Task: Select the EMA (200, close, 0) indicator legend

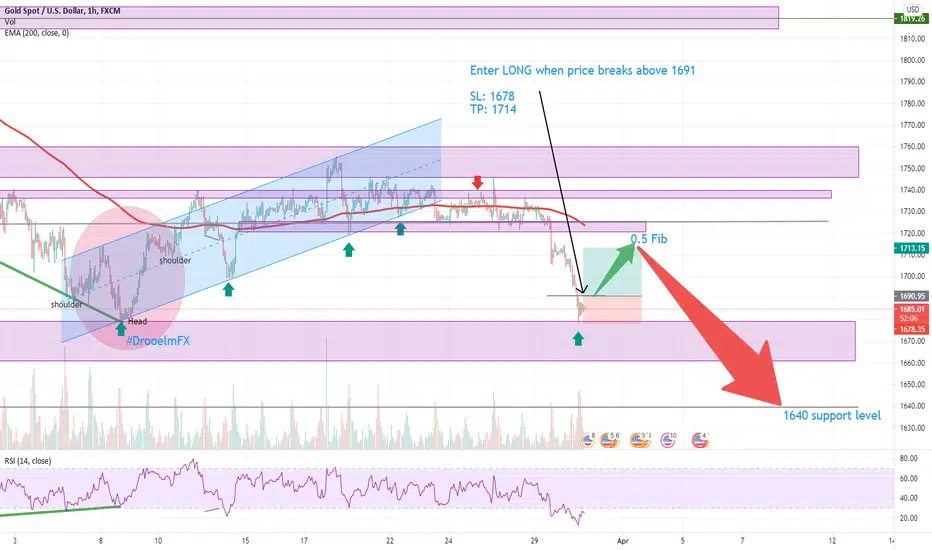Action: 37,33
